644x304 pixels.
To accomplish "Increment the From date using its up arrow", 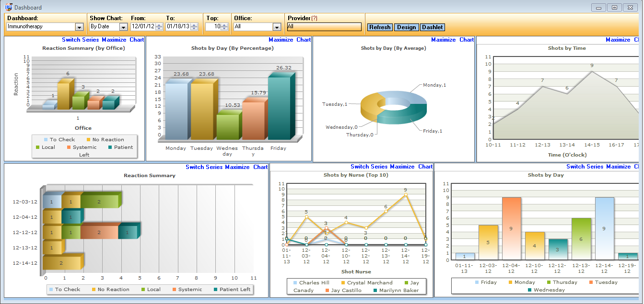I will 159,25.
